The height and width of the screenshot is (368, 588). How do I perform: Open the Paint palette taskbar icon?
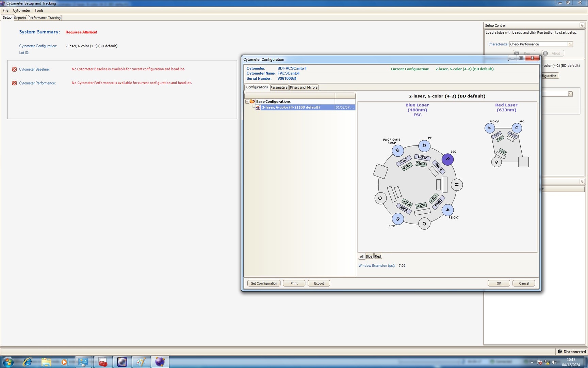pos(141,362)
